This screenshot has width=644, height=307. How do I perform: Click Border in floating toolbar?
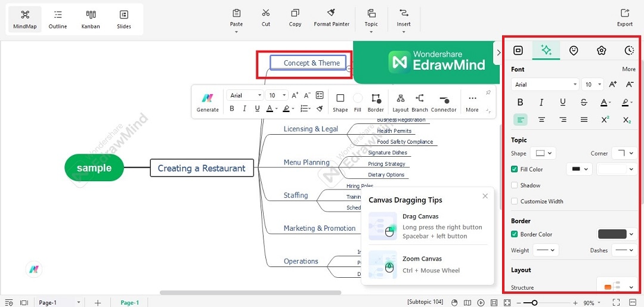pos(376,103)
